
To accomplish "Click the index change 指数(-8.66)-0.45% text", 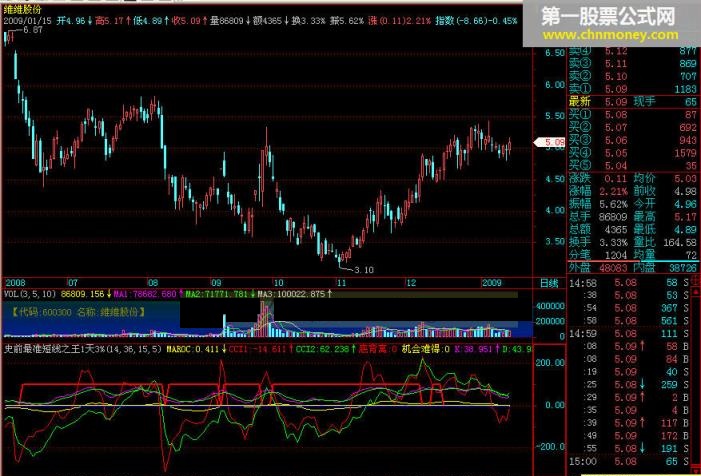I will (x=476, y=21).
